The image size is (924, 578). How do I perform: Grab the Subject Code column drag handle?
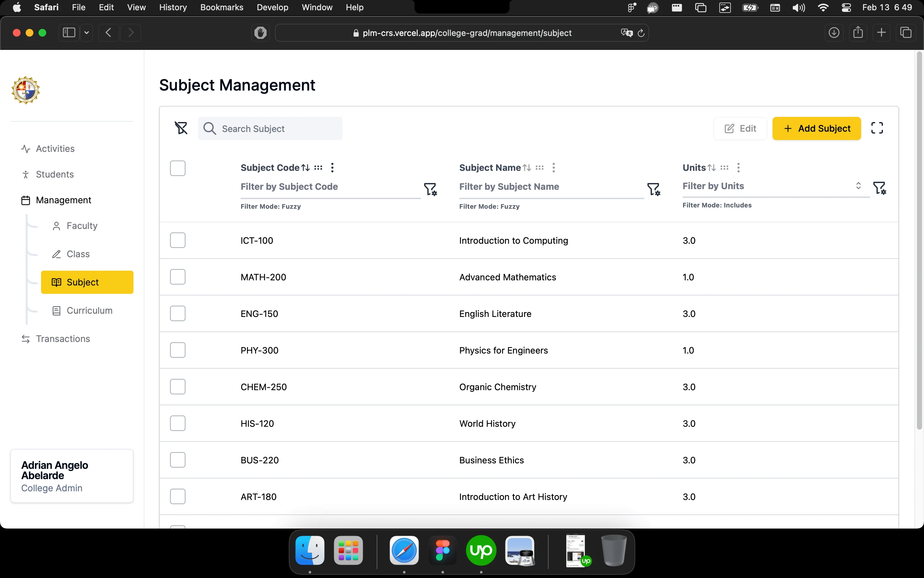(318, 167)
